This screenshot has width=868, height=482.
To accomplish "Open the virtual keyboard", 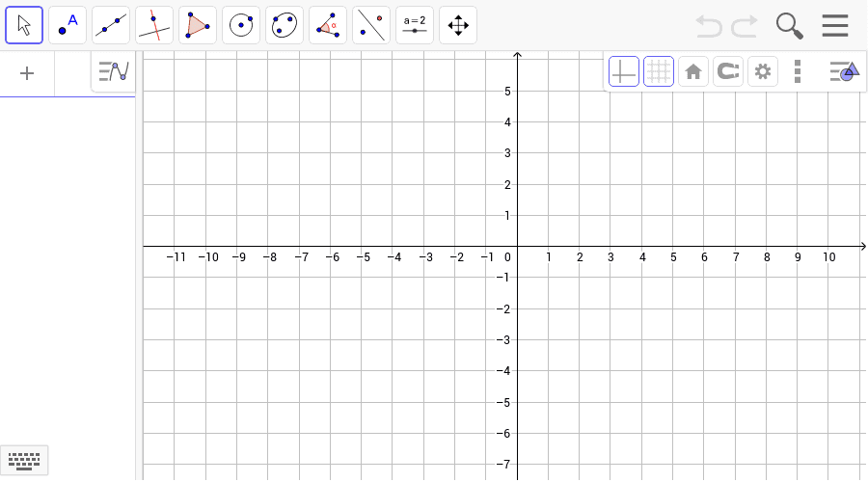I will coord(24,461).
